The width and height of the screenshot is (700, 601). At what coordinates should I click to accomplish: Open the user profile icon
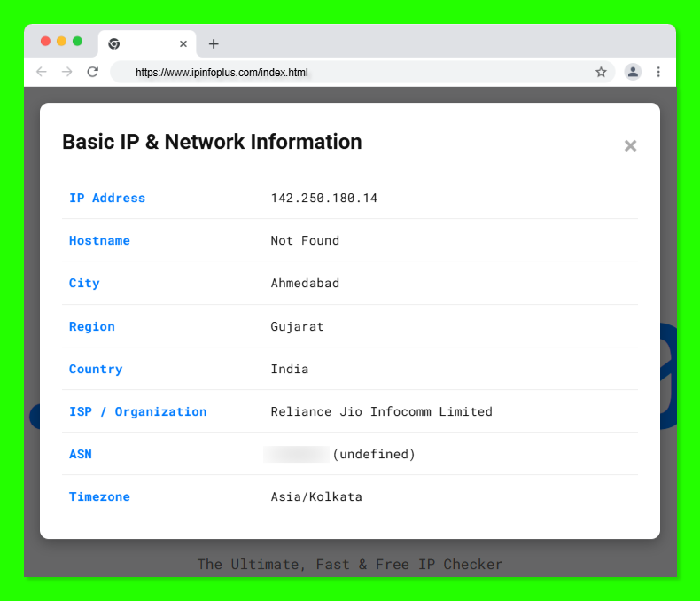(x=633, y=72)
